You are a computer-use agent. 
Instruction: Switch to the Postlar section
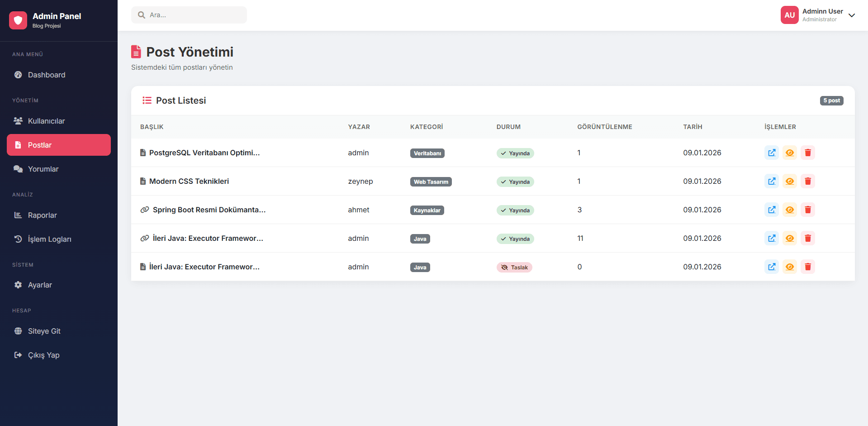pos(40,145)
